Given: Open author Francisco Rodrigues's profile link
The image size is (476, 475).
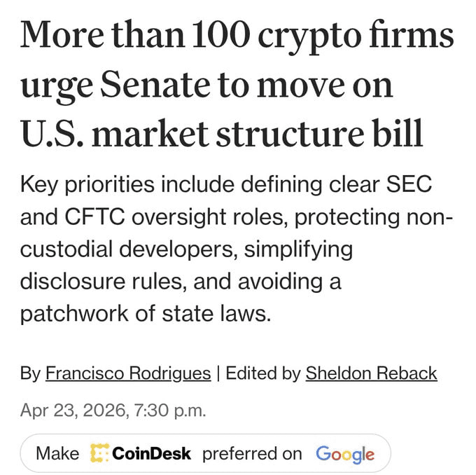Looking at the screenshot, I should pos(128,373).
